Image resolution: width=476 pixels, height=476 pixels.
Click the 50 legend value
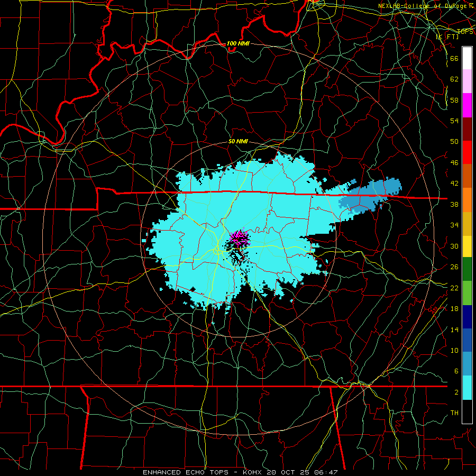tap(454, 141)
